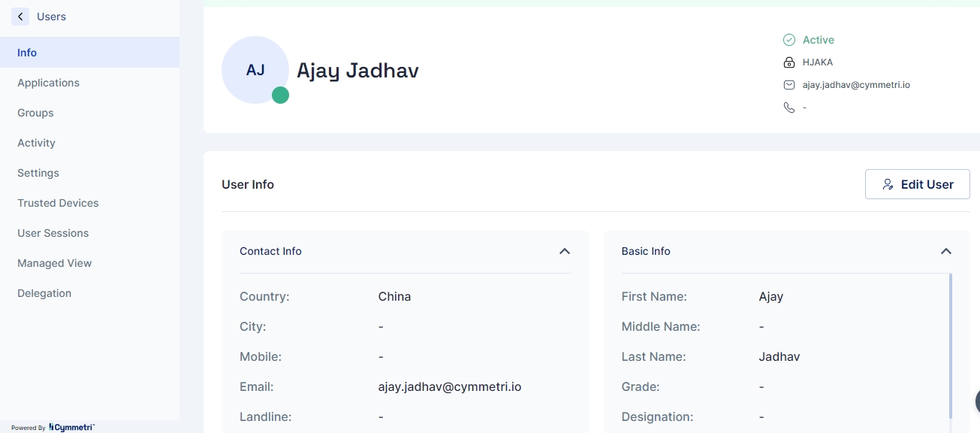Select Trusted Devices in sidebar
980x433 pixels.
coord(58,203)
